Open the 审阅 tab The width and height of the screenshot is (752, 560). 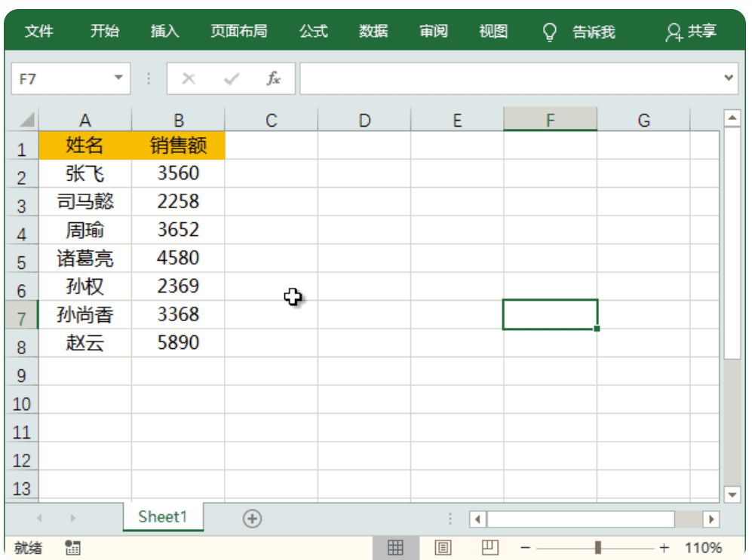pos(434,32)
